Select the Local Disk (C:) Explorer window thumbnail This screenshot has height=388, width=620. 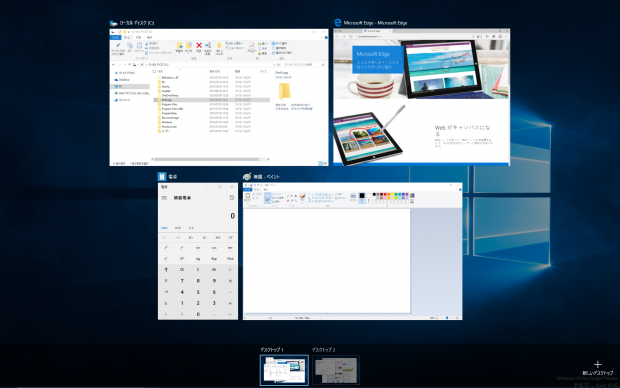[219, 97]
